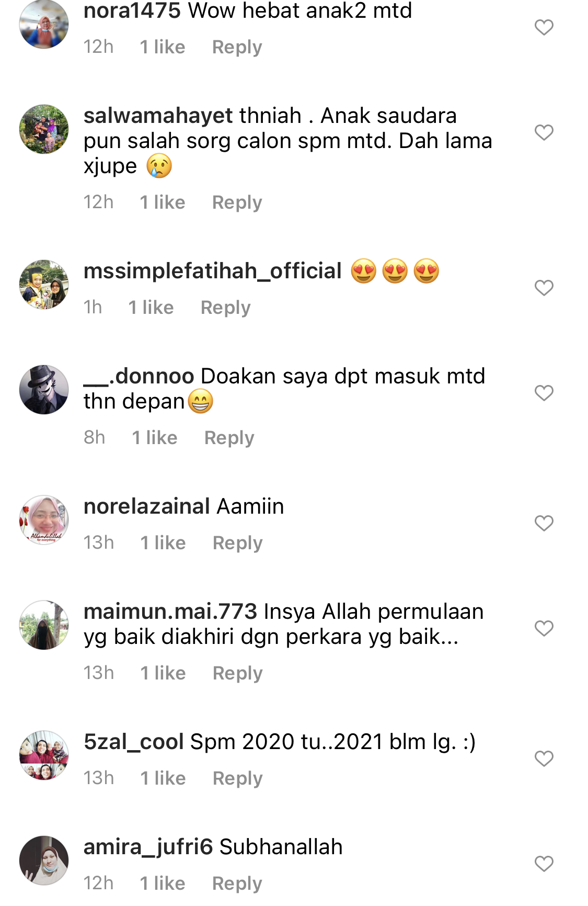Image resolution: width=588 pixels, height=906 pixels.
Task: View likes on norelazainal's comment
Action: click(x=163, y=543)
